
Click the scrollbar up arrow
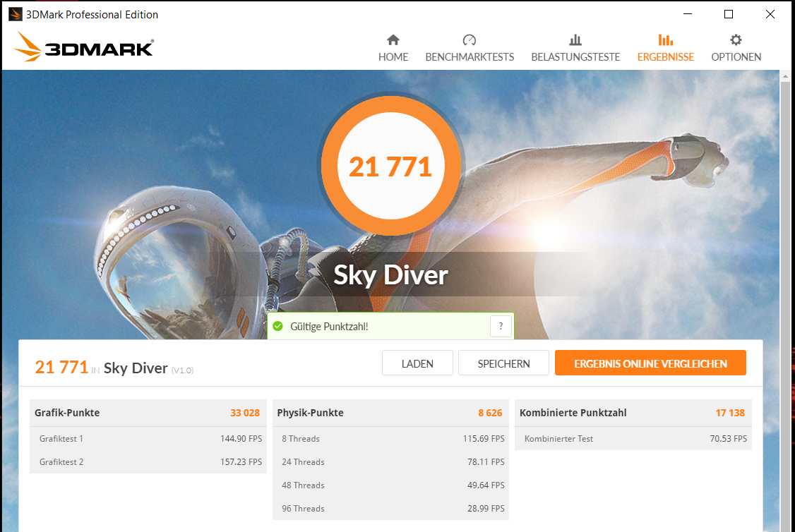coord(785,76)
